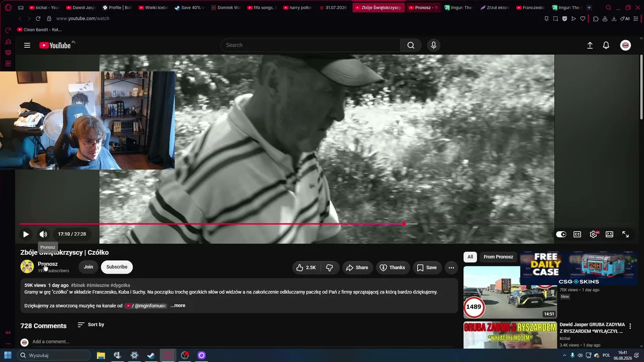Click the Add a comment field
This screenshot has width=644, height=362.
(242, 342)
